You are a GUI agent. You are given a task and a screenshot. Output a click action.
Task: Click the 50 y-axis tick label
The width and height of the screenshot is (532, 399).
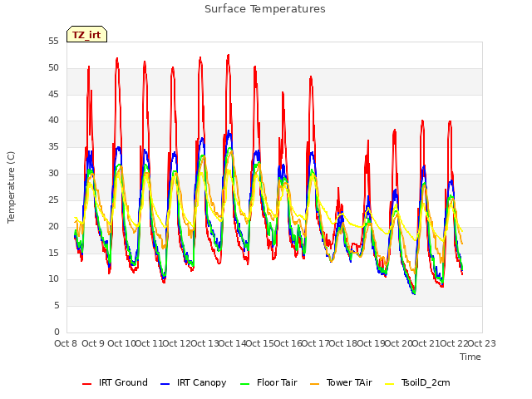tap(53, 68)
